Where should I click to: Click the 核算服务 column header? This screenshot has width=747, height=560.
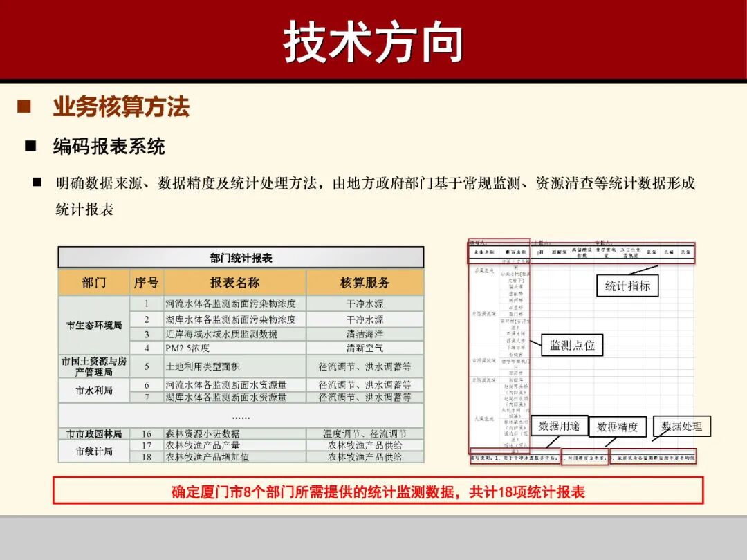coord(365,282)
